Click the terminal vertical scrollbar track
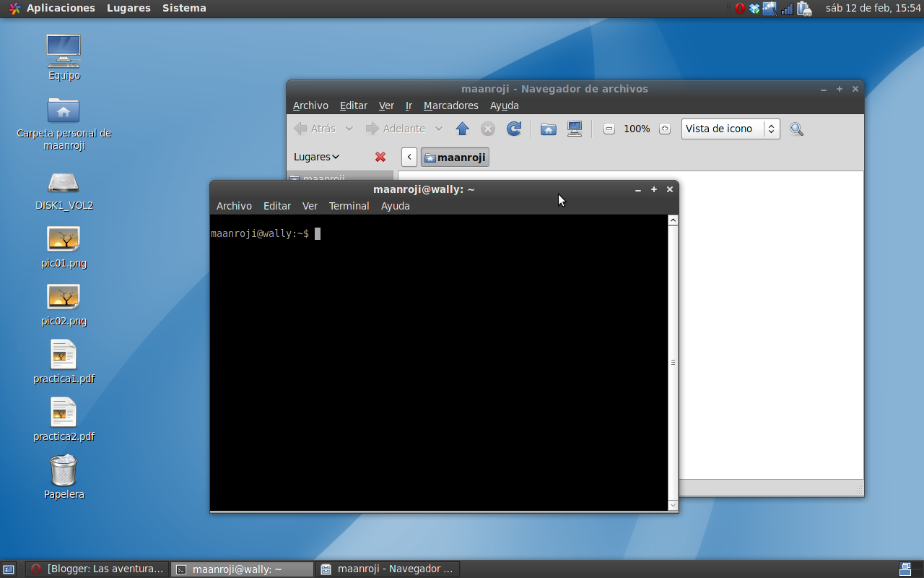Viewport: 924px width, 578px height. pyautogui.click(x=673, y=363)
